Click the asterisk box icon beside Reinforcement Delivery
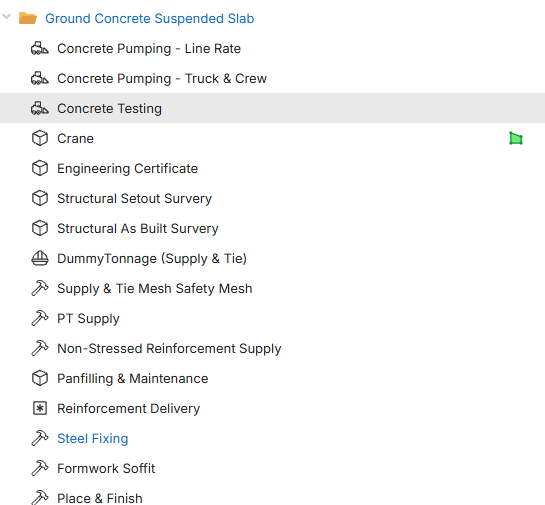Image resolution: width=545 pixels, height=505 pixels. [x=40, y=408]
